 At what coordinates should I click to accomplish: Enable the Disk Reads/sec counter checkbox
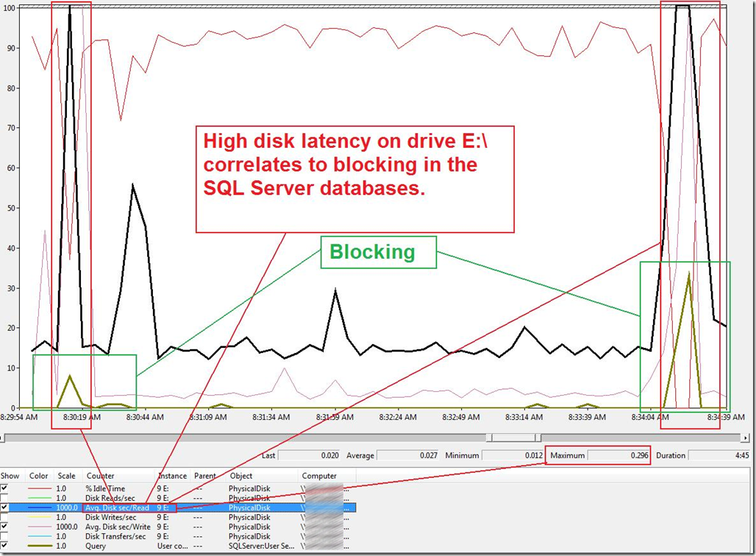tap(4, 498)
